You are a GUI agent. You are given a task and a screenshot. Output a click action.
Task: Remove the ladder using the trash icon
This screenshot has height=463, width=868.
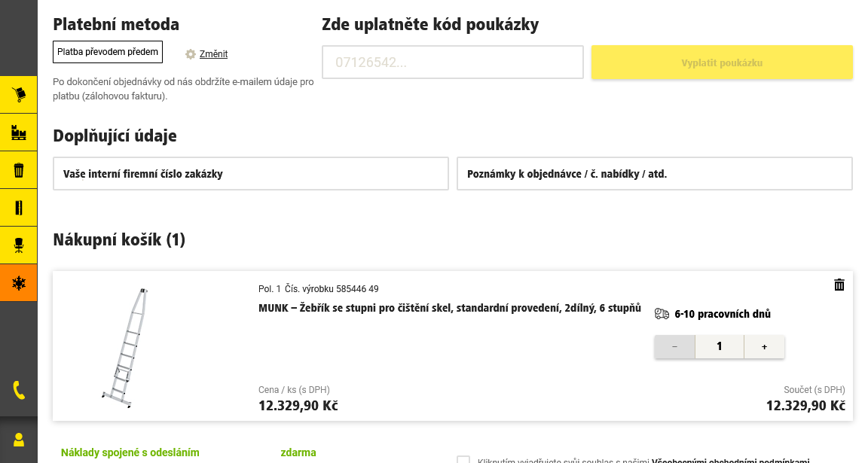[839, 286]
